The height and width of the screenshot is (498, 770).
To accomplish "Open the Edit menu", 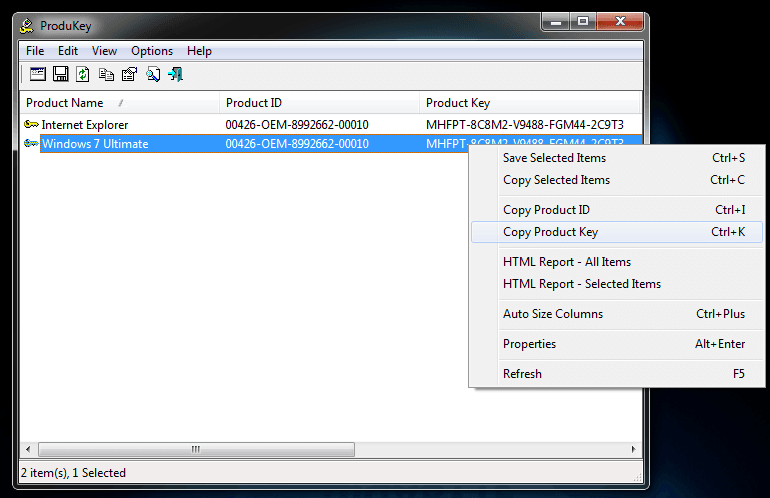I will click(68, 51).
